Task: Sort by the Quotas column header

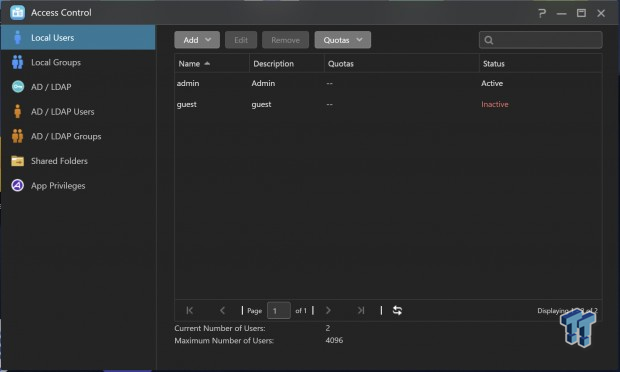Action: [402, 64]
